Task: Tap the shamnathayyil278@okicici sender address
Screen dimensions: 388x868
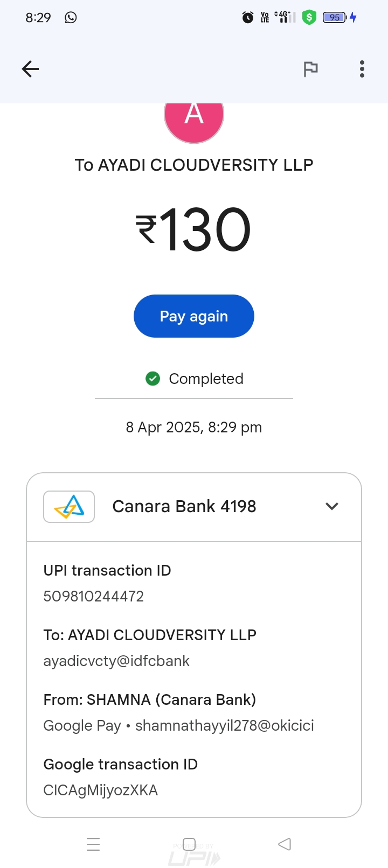Action: click(224, 726)
